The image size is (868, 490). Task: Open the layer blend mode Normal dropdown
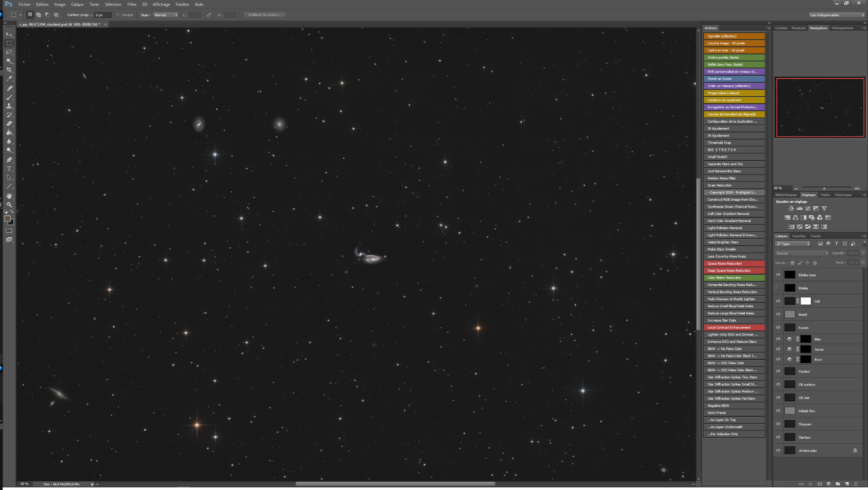pos(801,253)
